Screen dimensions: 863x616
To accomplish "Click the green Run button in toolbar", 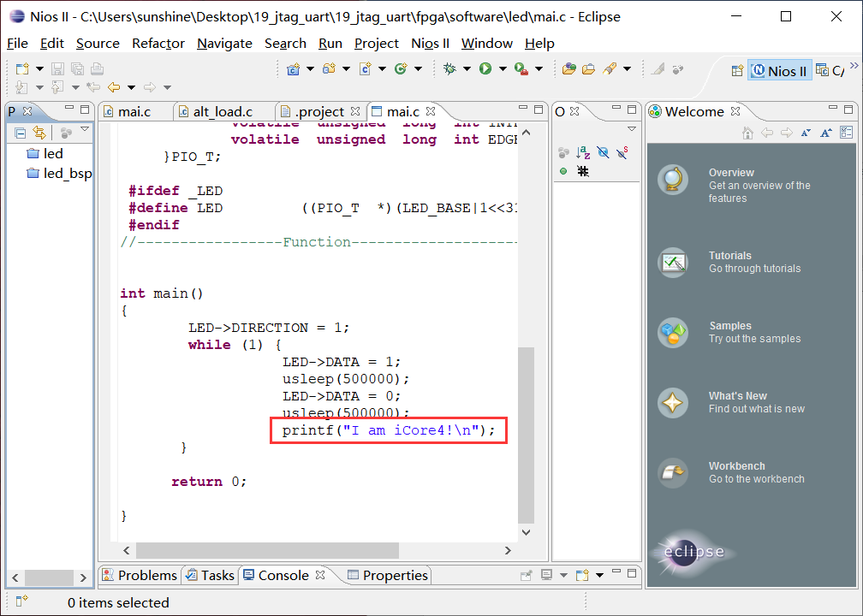I will click(x=485, y=68).
